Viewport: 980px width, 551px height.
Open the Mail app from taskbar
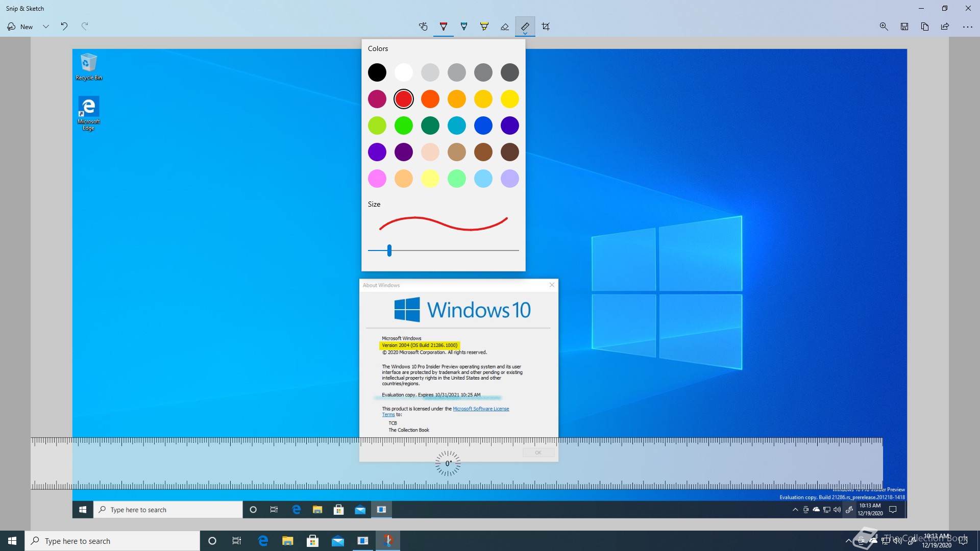338,541
